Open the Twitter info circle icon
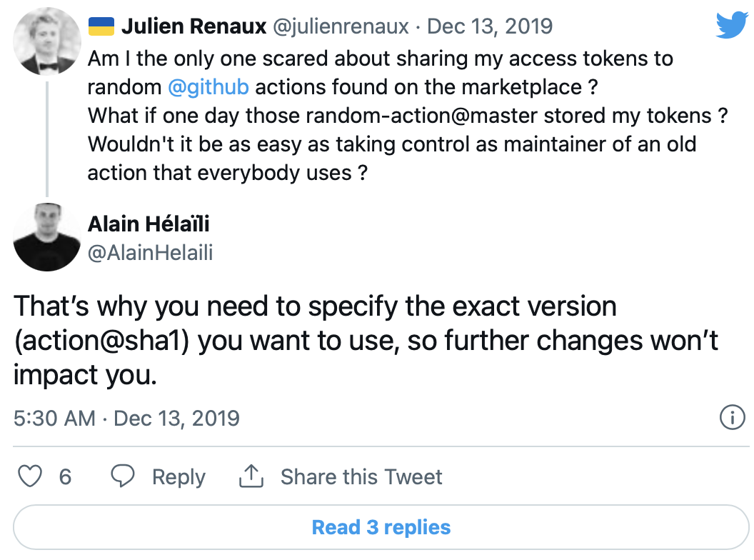 tap(733, 418)
